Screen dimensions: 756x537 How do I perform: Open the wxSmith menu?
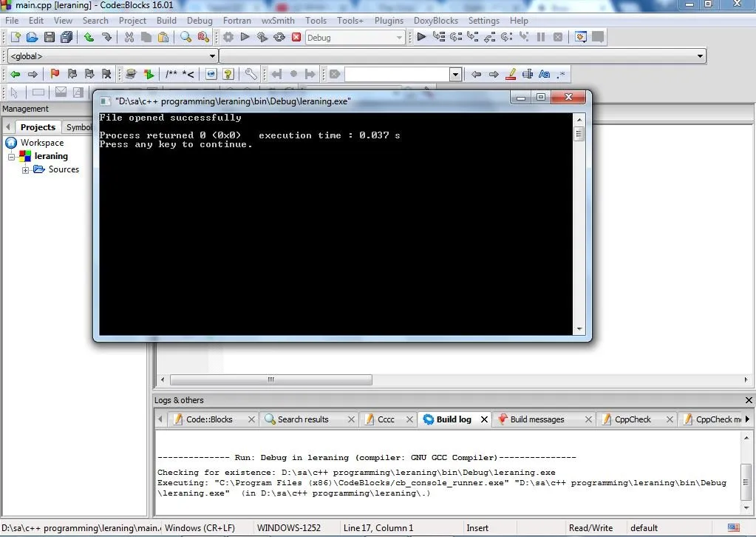click(x=278, y=20)
